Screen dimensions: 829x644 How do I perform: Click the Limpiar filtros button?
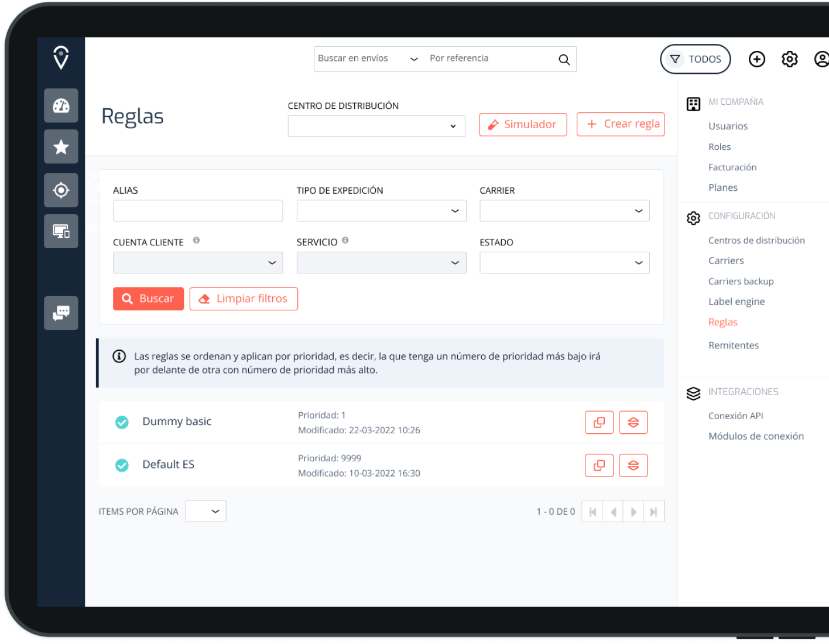click(244, 299)
